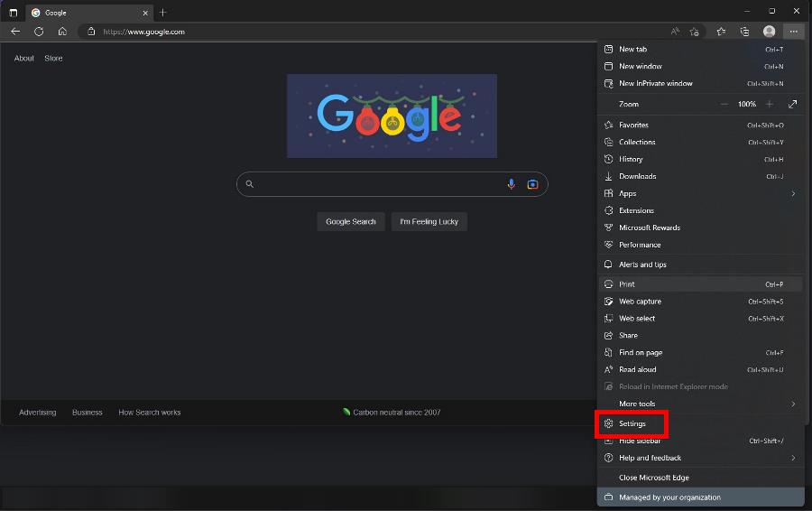Open Collections from the menu
The height and width of the screenshot is (511, 812).
pos(701,142)
